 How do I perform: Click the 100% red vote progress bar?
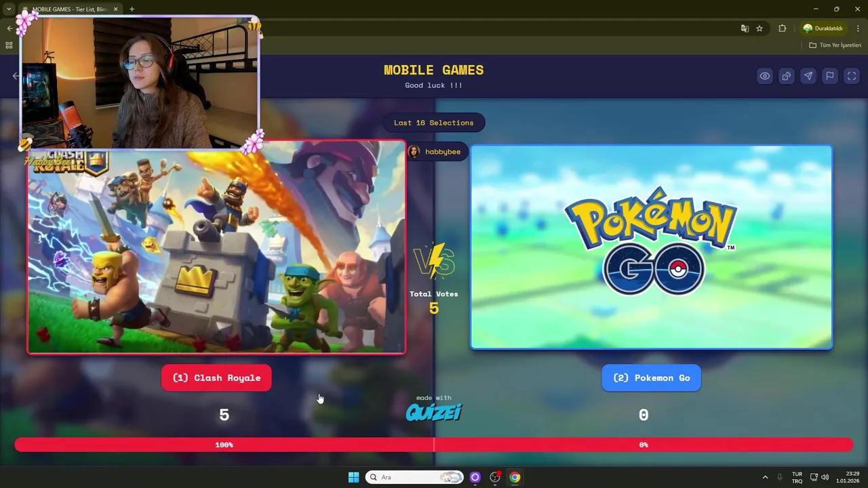[x=224, y=445]
